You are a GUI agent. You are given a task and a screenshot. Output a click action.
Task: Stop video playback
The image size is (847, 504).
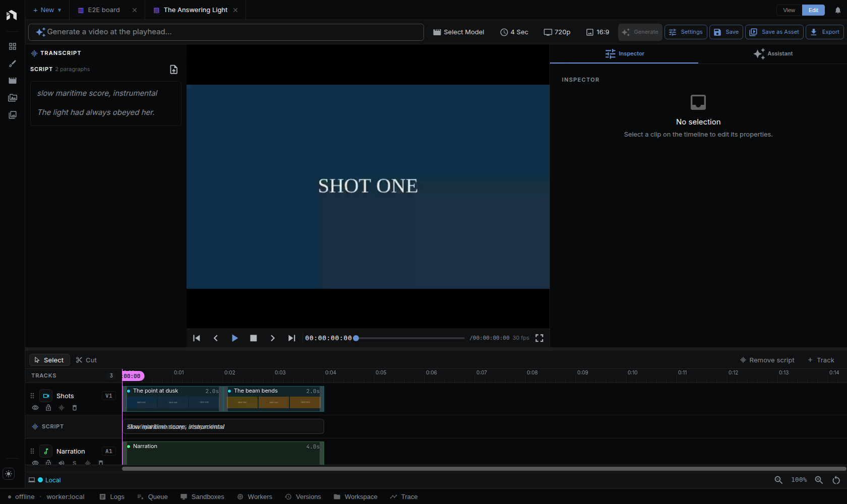(x=254, y=338)
